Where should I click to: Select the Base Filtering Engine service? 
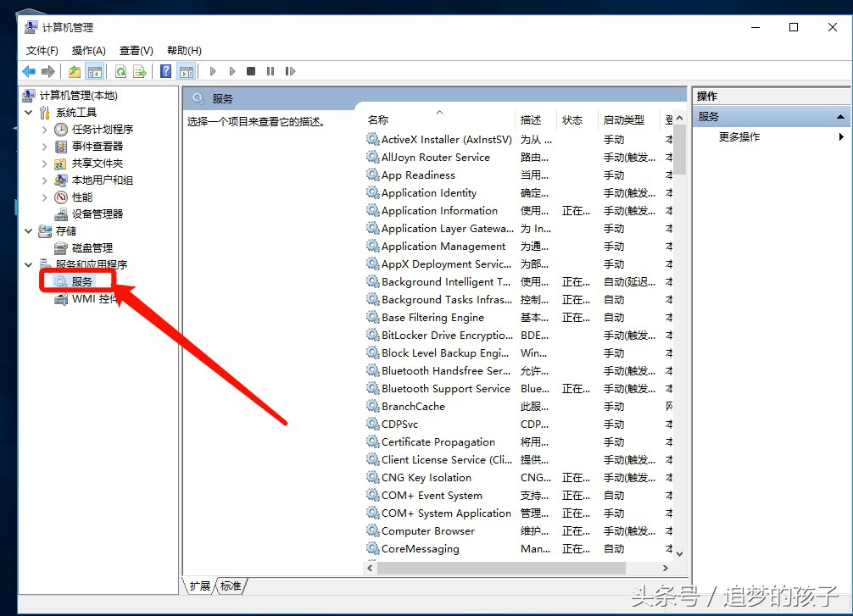pyautogui.click(x=519, y=318)
